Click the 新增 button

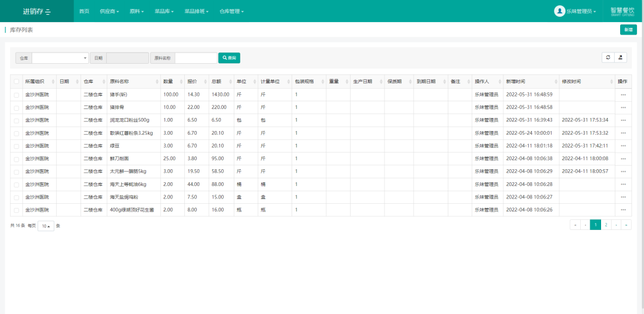click(628, 30)
